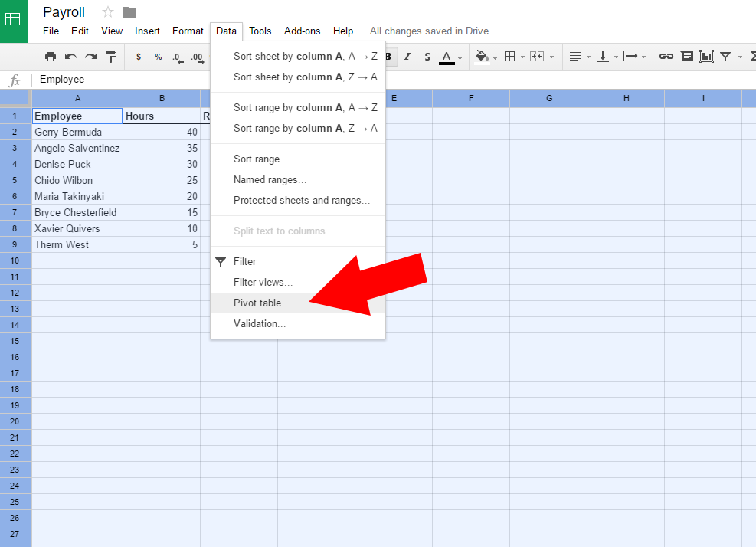The width and height of the screenshot is (756, 547).
Task: Select Validation... entry
Action: [298, 323]
